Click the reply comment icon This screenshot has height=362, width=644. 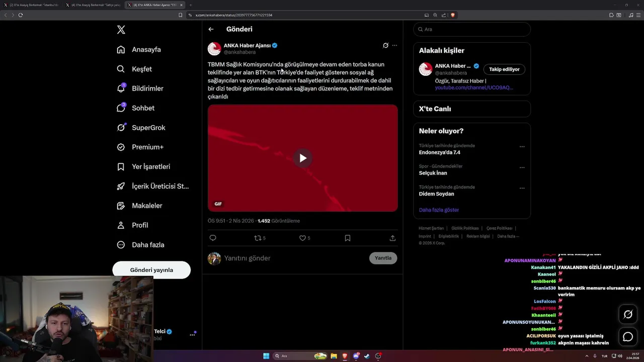pos(213,238)
